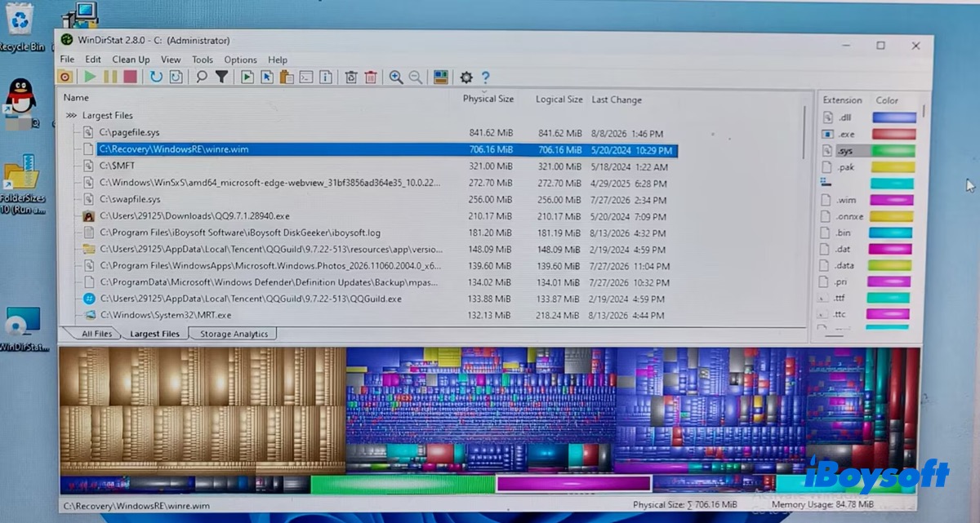The image size is (980, 523).
Task: Click the Filter funnel toolbar icon
Action: pyautogui.click(x=221, y=77)
